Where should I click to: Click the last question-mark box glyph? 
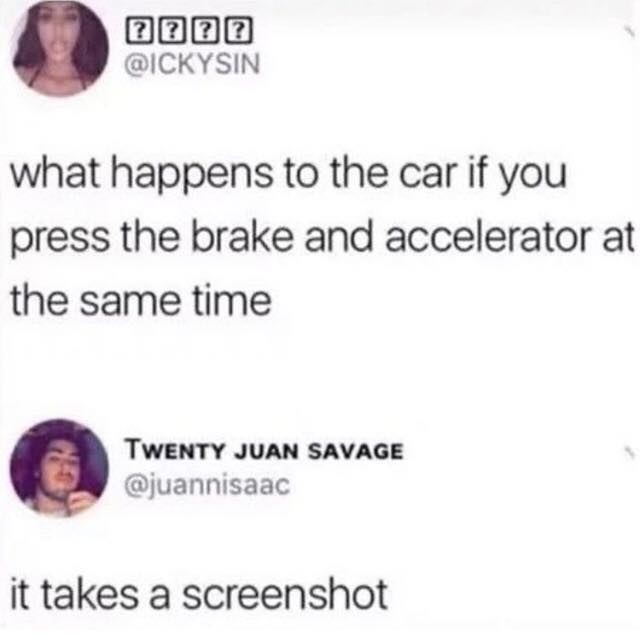pos(238,32)
